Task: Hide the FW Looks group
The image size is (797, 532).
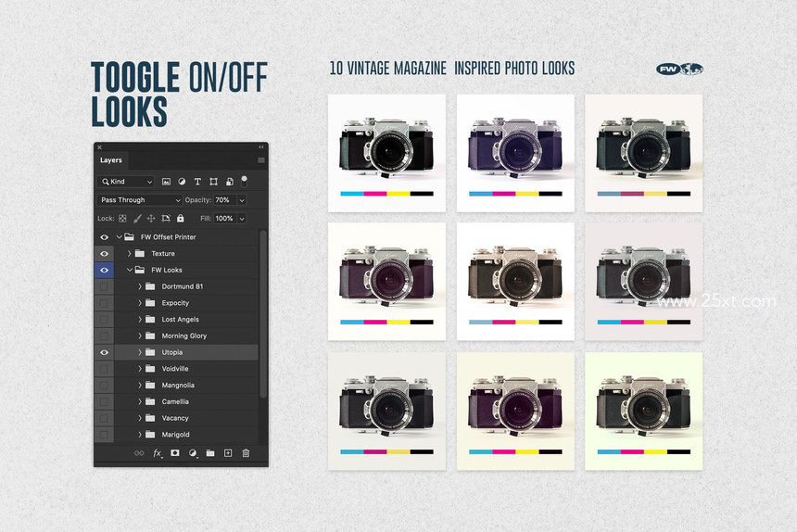Action: click(104, 271)
